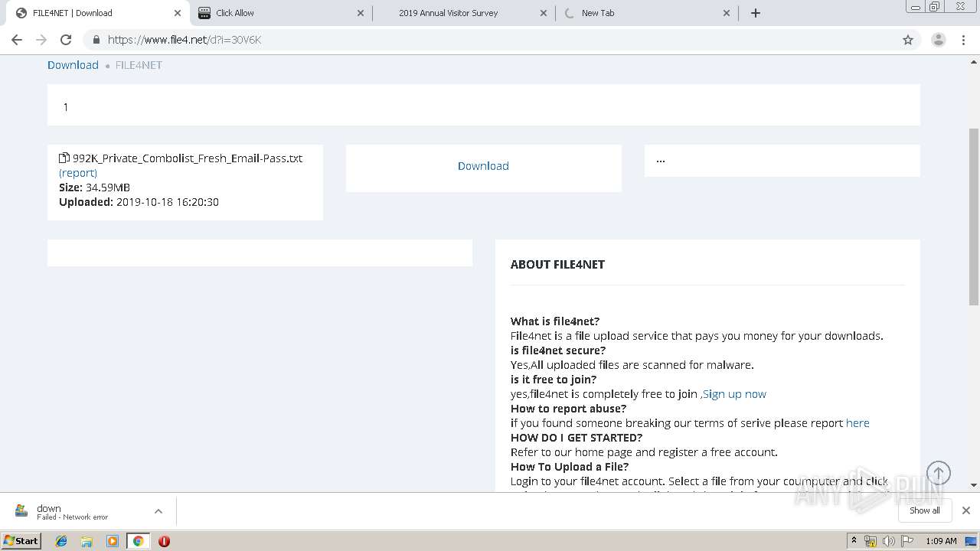The width and height of the screenshot is (980, 551).
Task: Open the media player taskbar icon
Action: (113, 541)
